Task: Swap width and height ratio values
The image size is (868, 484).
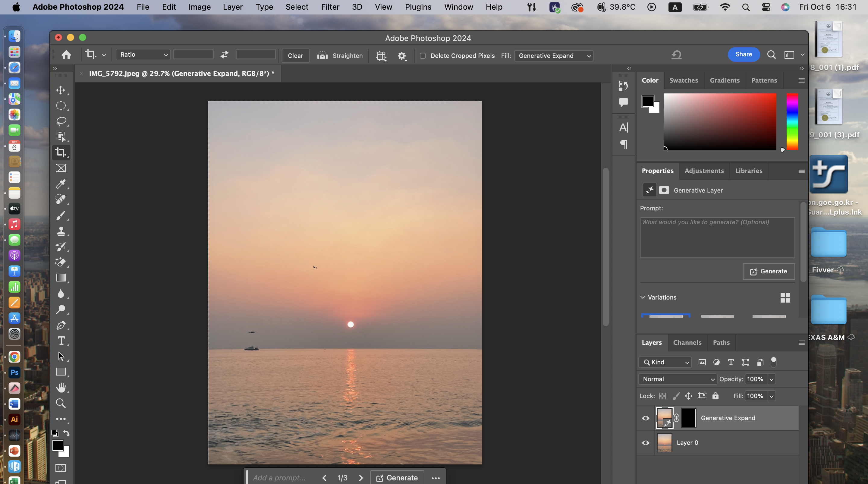Action: click(225, 55)
